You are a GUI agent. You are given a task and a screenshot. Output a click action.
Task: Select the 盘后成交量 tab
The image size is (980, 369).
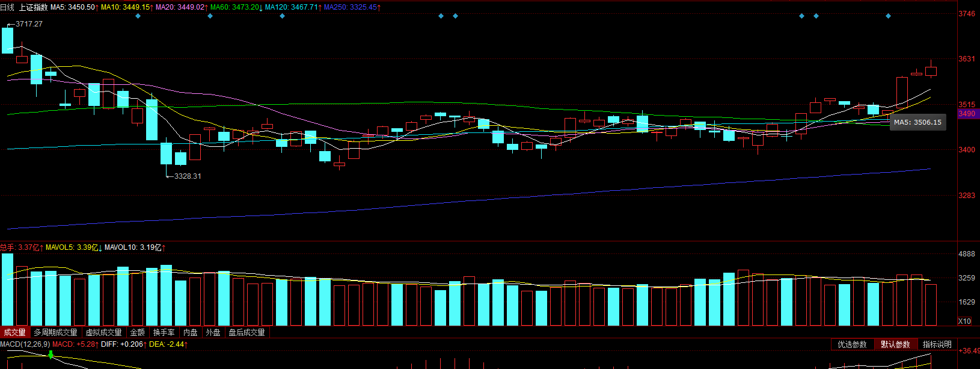coord(247,332)
